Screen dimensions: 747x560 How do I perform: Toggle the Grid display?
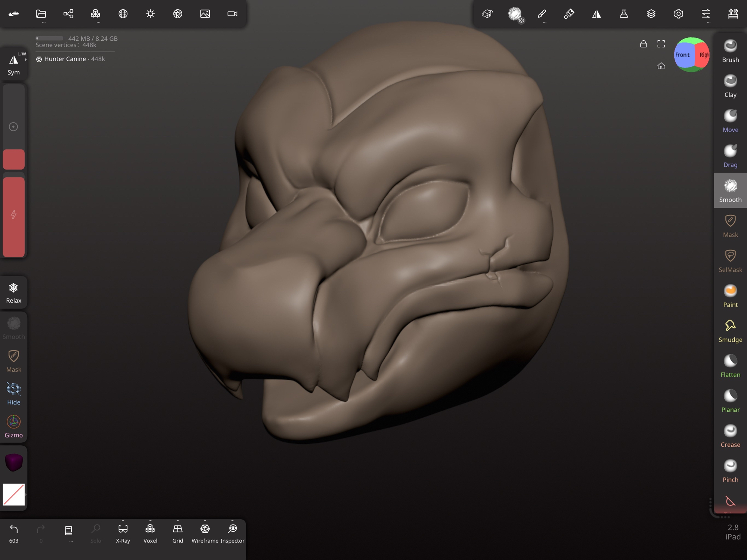click(177, 532)
